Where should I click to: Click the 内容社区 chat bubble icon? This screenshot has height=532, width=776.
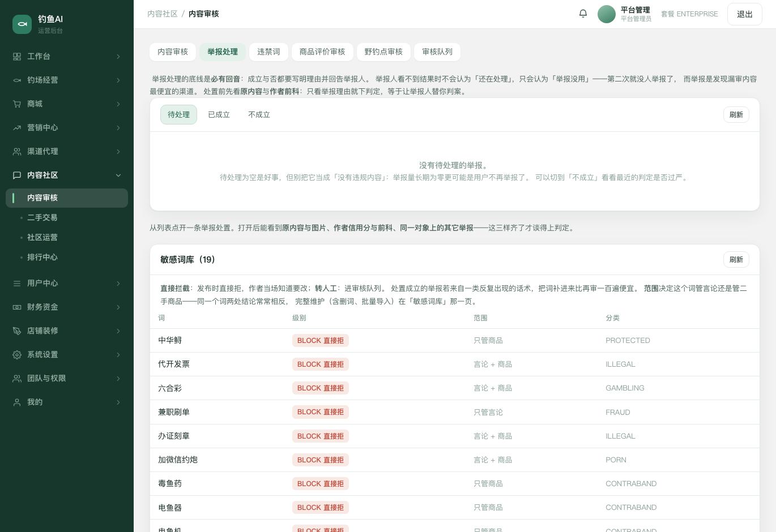coord(17,175)
